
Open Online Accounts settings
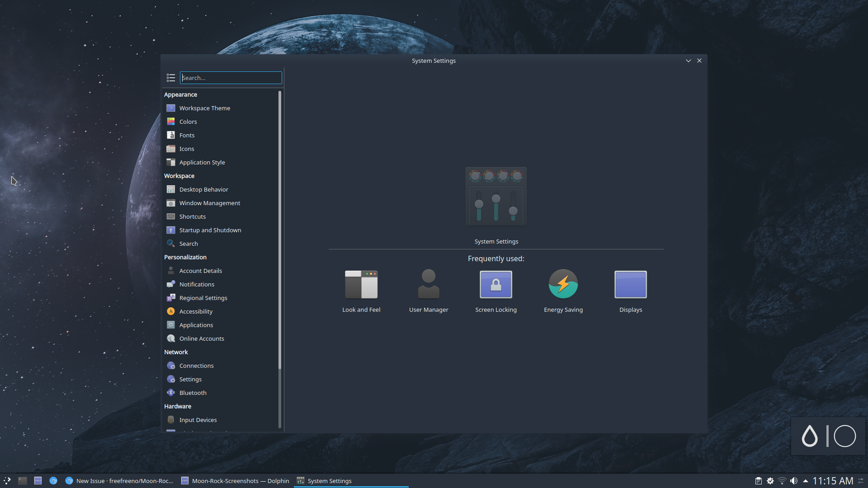coord(201,338)
